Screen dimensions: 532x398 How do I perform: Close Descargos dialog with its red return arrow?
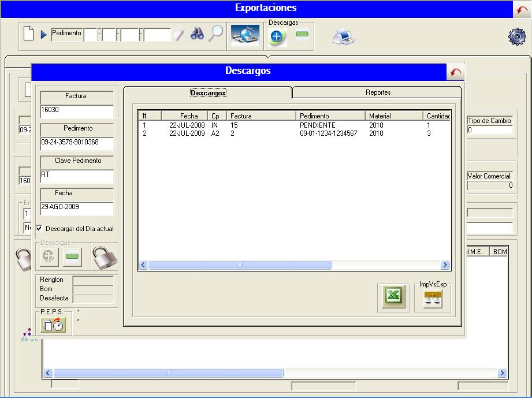click(455, 72)
